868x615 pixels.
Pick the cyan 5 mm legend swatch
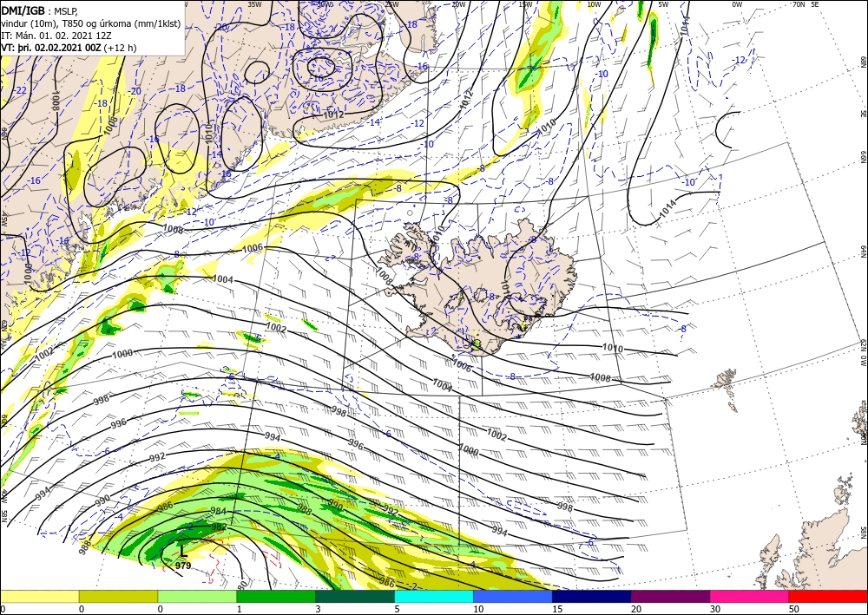tap(434, 596)
